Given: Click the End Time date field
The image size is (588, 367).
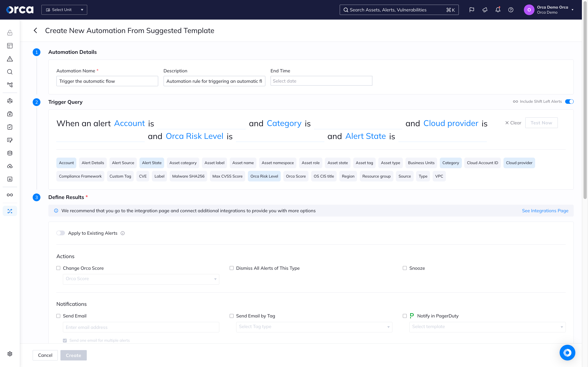Looking at the screenshot, I should [321, 81].
